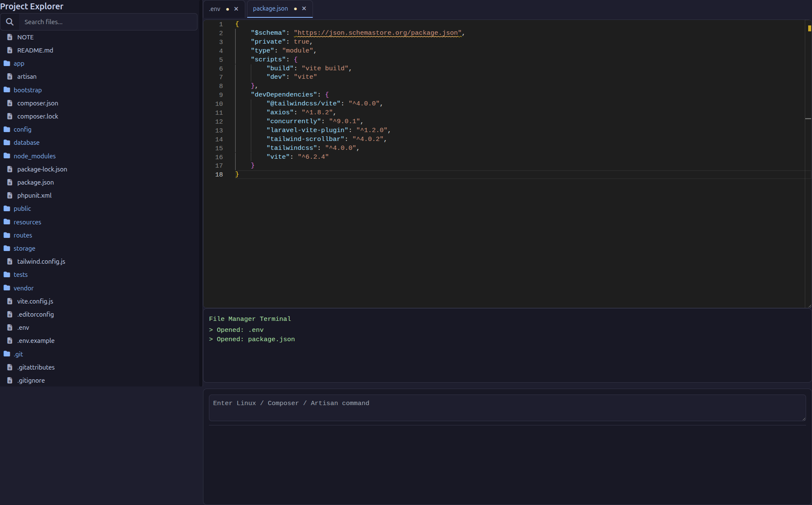Click the vite.config.js file icon
The width and height of the screenshot is (812, 505).
coord(10,301)
